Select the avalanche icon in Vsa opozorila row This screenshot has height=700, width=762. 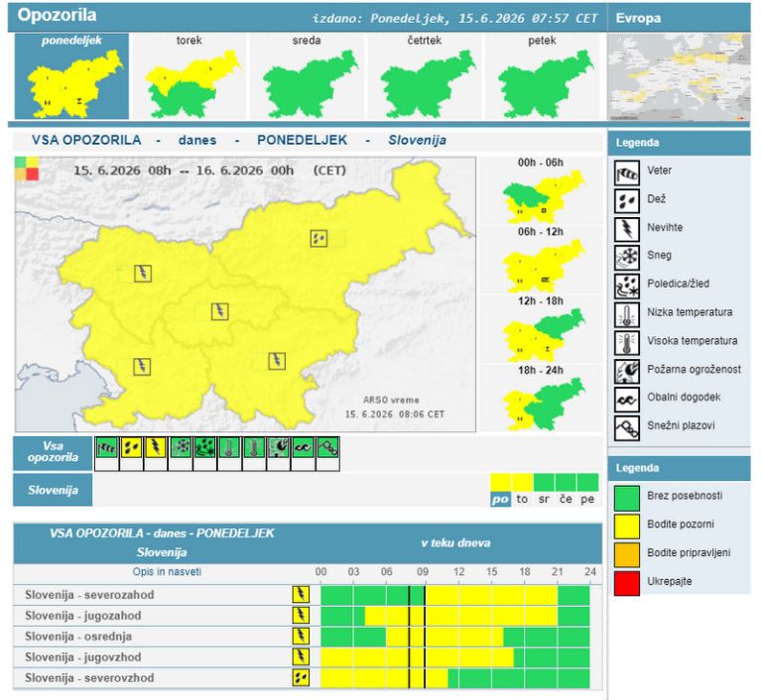327,447
